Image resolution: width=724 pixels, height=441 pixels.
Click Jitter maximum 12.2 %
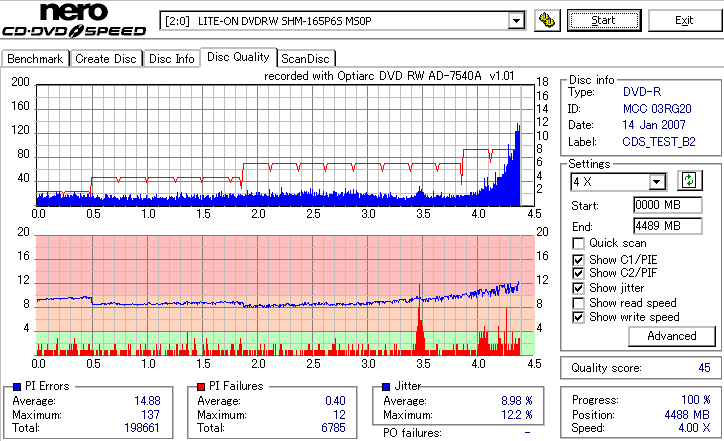click(x=517, y=415)
